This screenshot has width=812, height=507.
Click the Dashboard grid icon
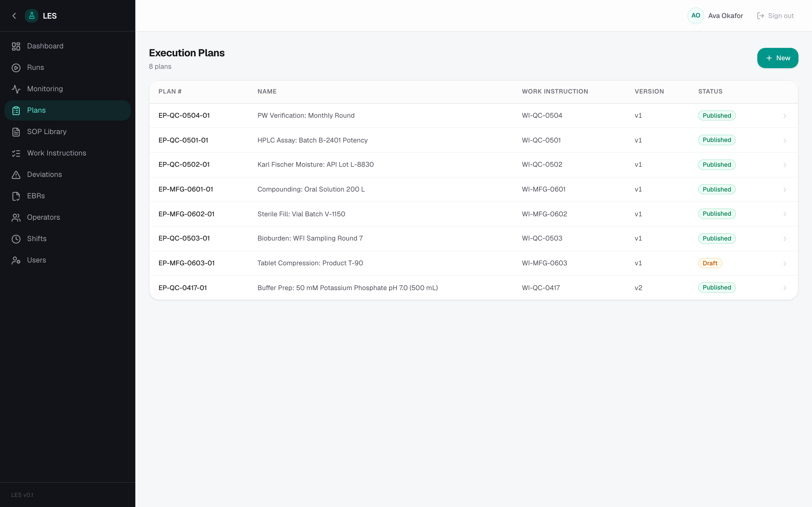[16, 46]
